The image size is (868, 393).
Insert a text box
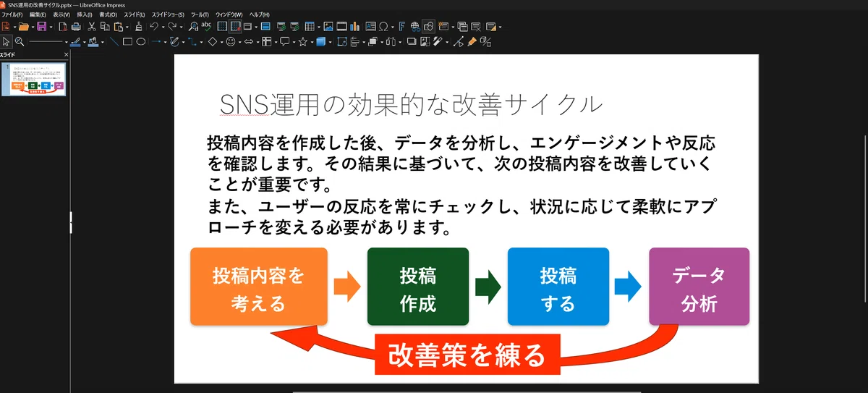click(x=370, y=27)
